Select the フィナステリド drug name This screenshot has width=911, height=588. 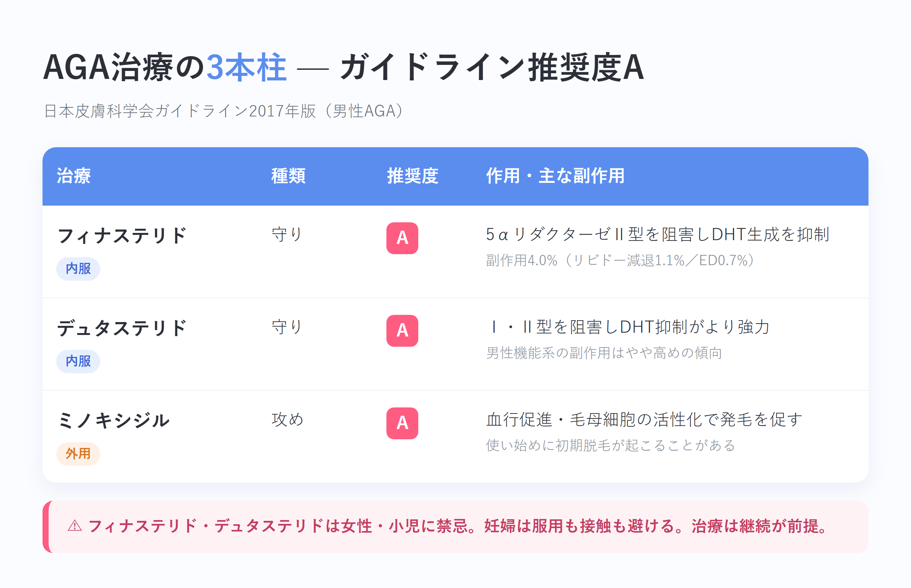click(x=122, y=235)
